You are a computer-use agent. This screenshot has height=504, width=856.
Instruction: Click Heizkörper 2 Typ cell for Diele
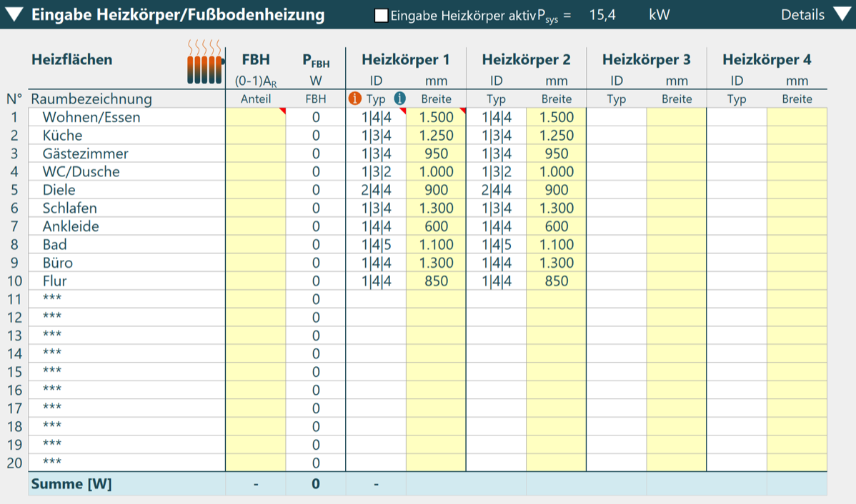click(497, 190)
